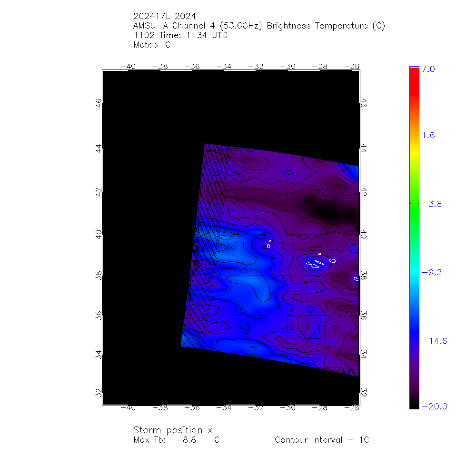Click the "Storm position x" legend text
The height and width of the screenshot is (476, 476).
coord(172,430)
